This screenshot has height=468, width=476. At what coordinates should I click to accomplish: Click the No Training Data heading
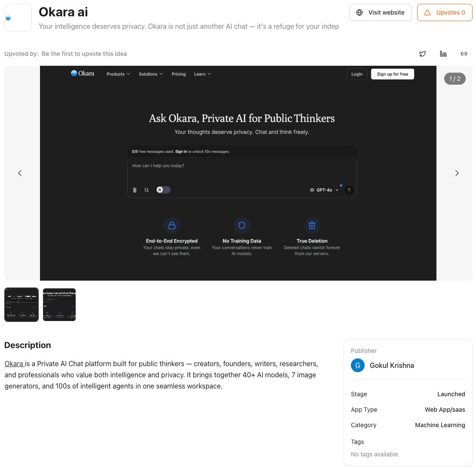click(x=242, y=241)
